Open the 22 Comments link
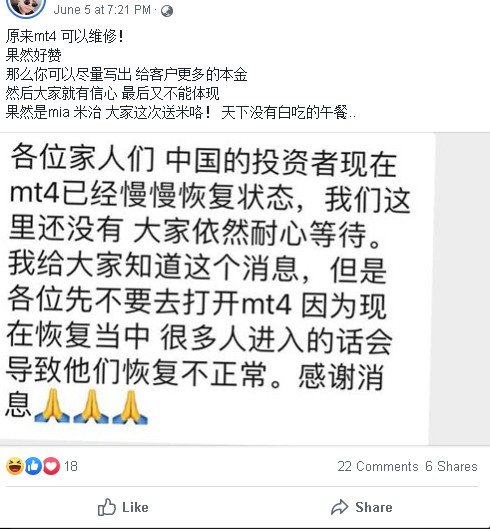 [x=378, y=466]
